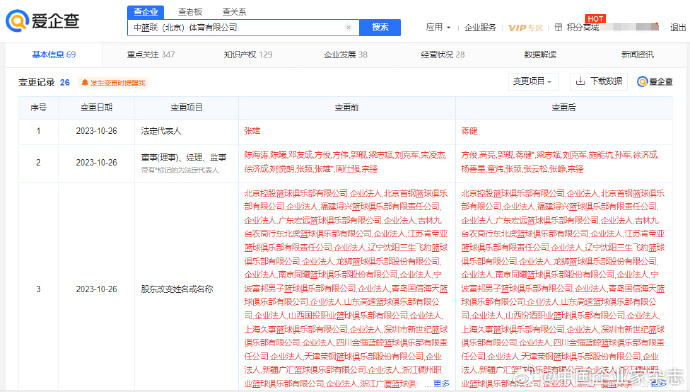Select the 查企业 search tab
This screenshot has width=690, height=392.
pos(146,12)
